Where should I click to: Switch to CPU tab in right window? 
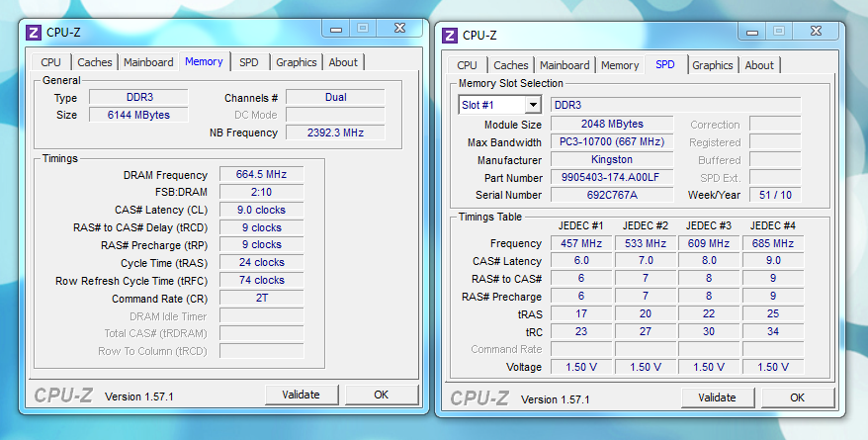coord(467,65)
